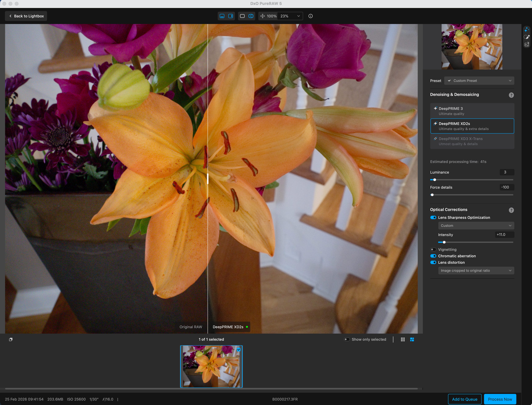Open the Custom Preset dropdown
Image resolution: width=532 pixels, height=405 pixels.
click(x=479, y=80)
